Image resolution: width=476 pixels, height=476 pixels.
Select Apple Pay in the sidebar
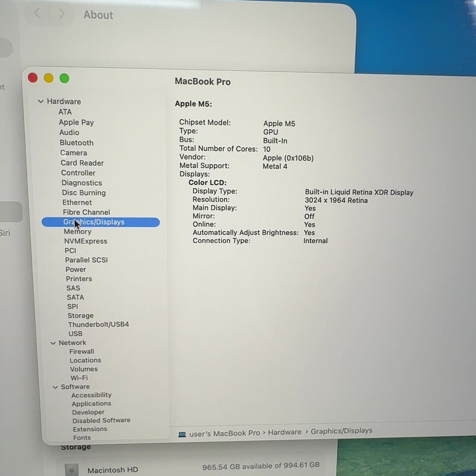coord(76,123)
